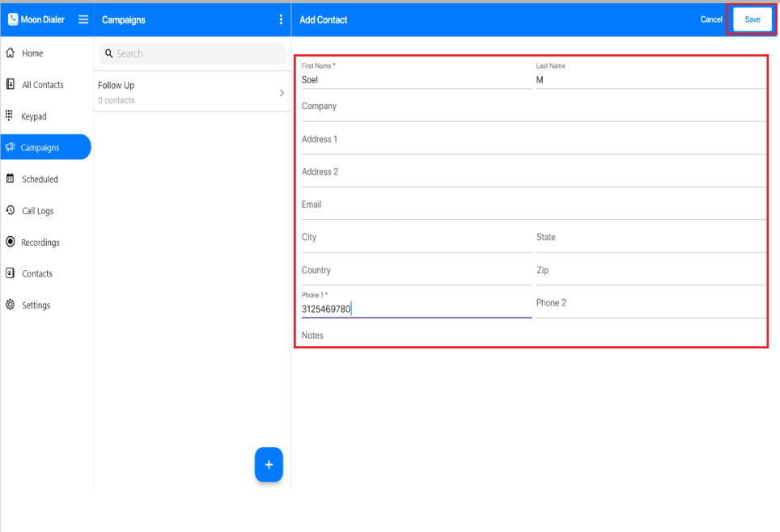Screen dimensions: 780x532
Task: Open the All Contacts menu item
Action: click(x=42, y=85)
